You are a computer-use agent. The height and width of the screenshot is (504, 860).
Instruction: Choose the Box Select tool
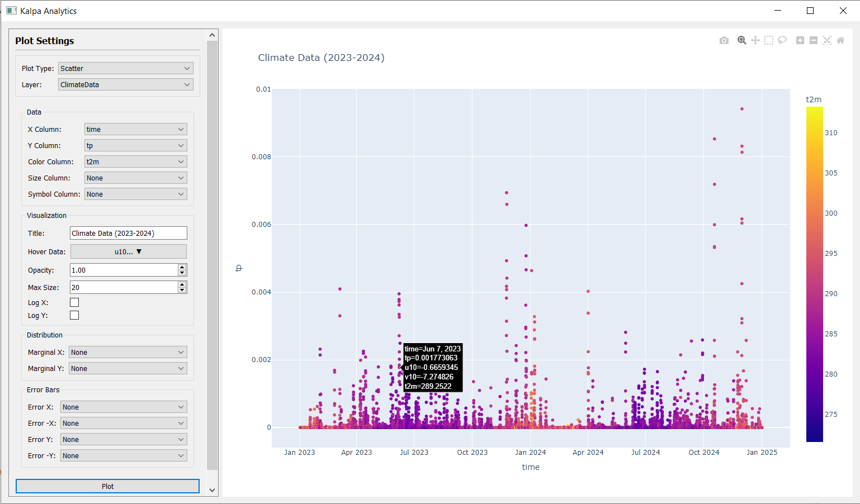[769, 40]
